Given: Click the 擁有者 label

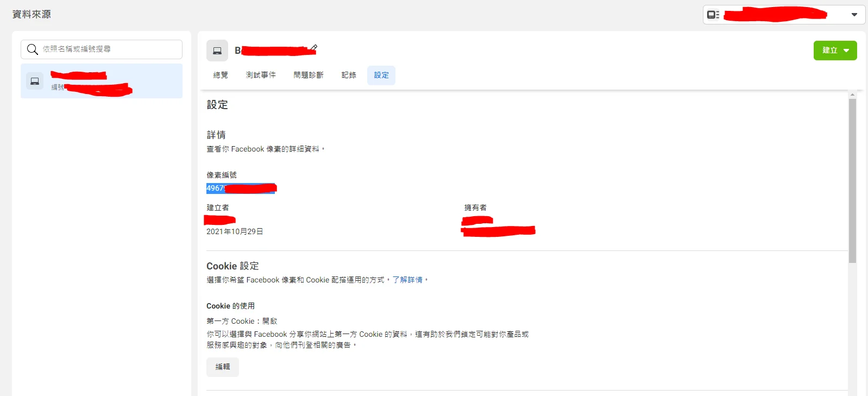Looking at the screenshot, I should point(475,208).
